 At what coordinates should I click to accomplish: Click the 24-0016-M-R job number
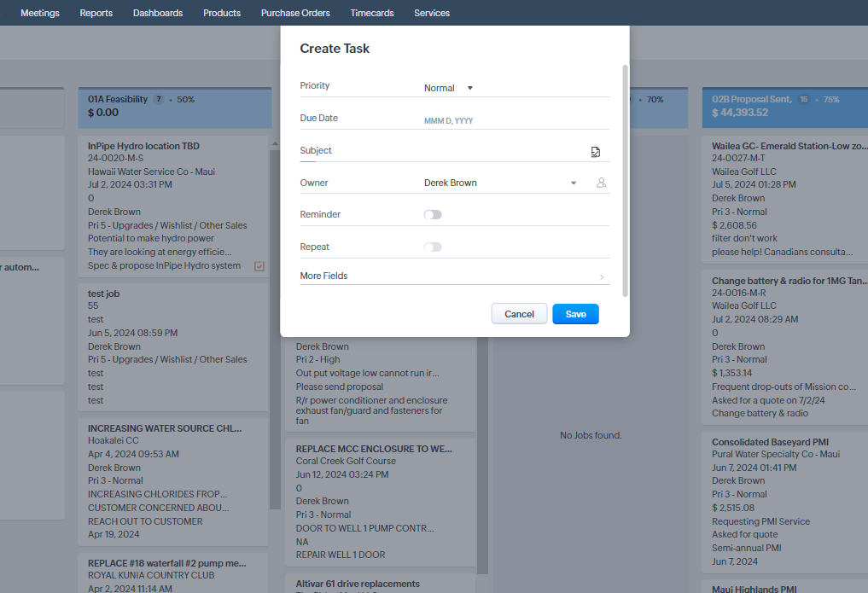(739, 294)
